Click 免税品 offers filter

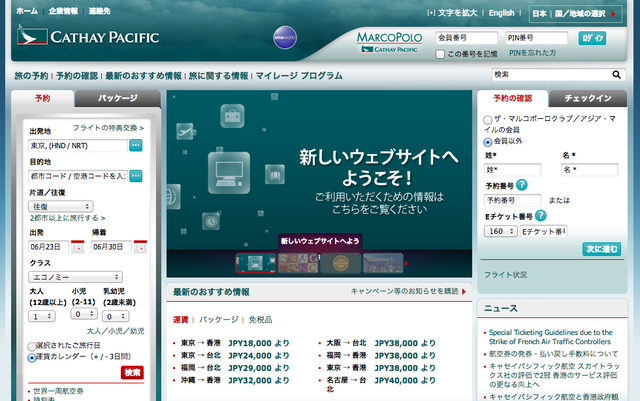pyautogui.click(x=260, y=319)
